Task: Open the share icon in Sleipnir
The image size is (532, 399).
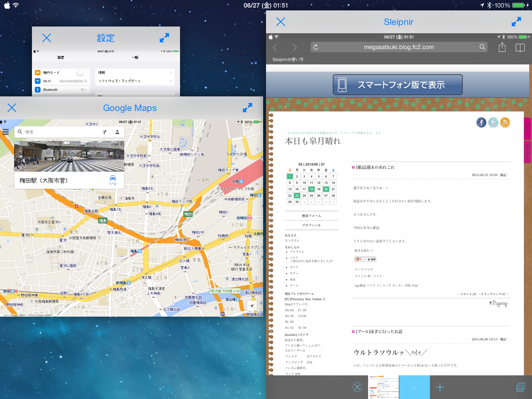Action: coord(502,47)
